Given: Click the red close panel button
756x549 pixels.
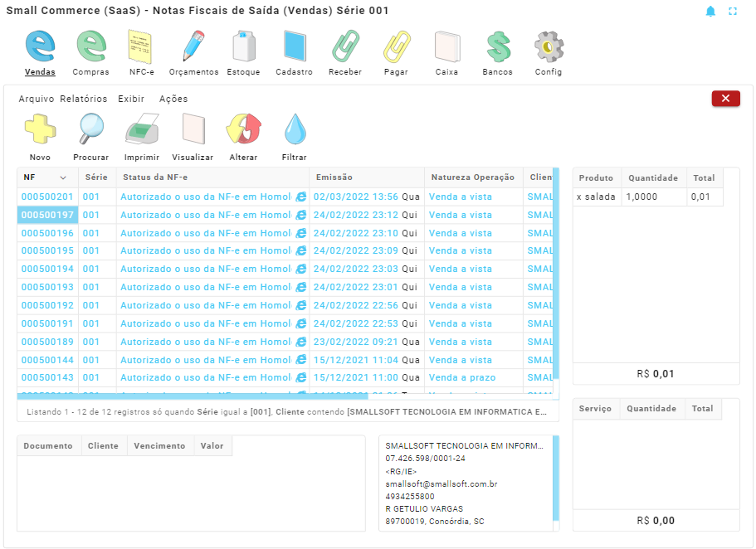Looking at the screenshot, I should pos(725,99).
